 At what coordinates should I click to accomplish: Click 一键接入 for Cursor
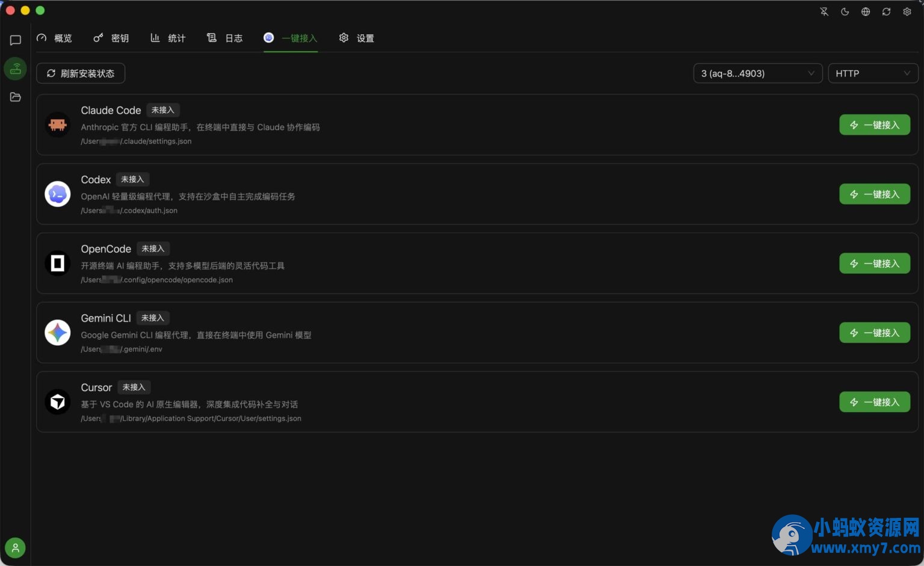coord(875,402)
